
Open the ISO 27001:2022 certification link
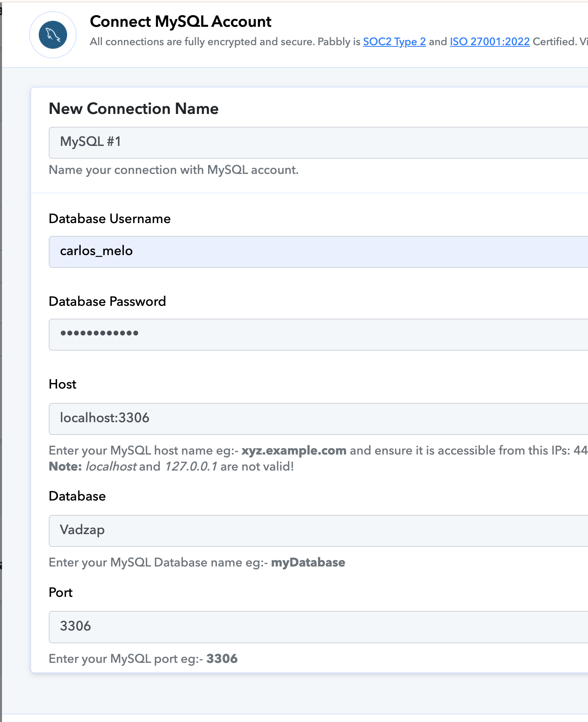(490, 42)
